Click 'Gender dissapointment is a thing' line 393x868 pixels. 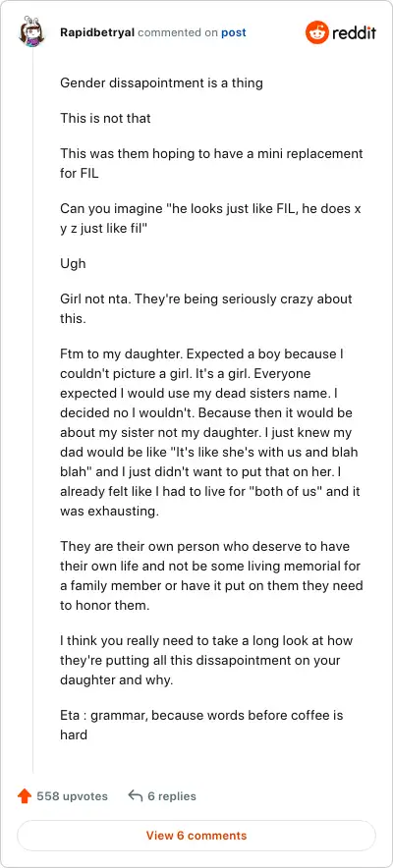pos(162,83)
